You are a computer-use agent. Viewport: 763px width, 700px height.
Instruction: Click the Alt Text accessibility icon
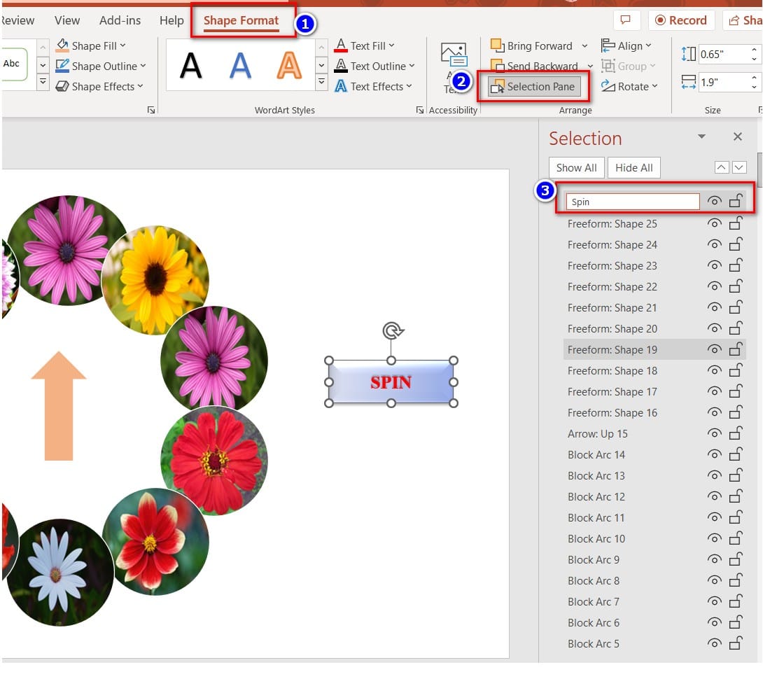(x=454, y=55)
